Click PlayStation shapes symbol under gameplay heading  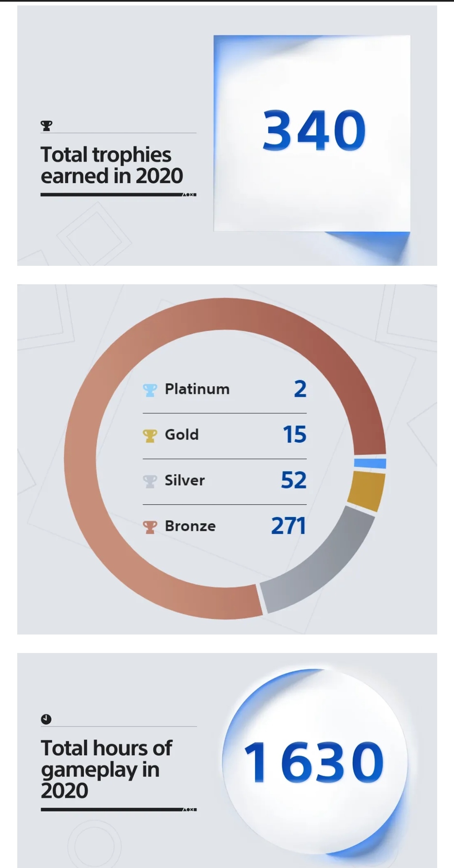[189, 809]
